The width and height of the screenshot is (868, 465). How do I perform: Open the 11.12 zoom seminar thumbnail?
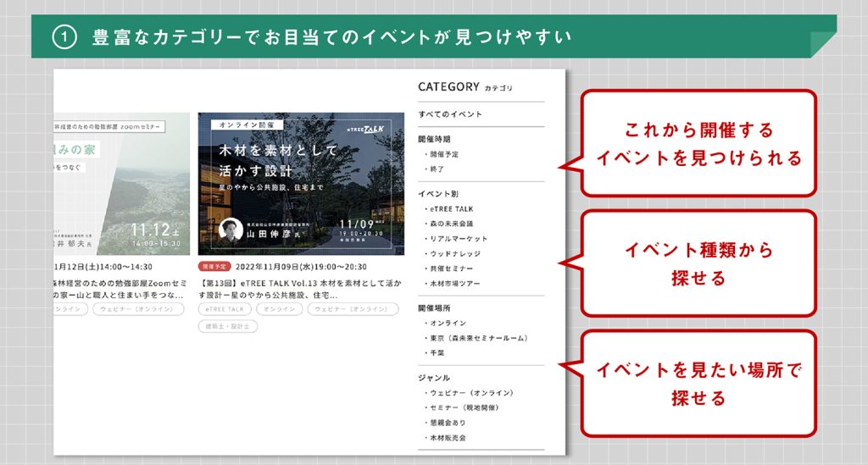[122, 184]
